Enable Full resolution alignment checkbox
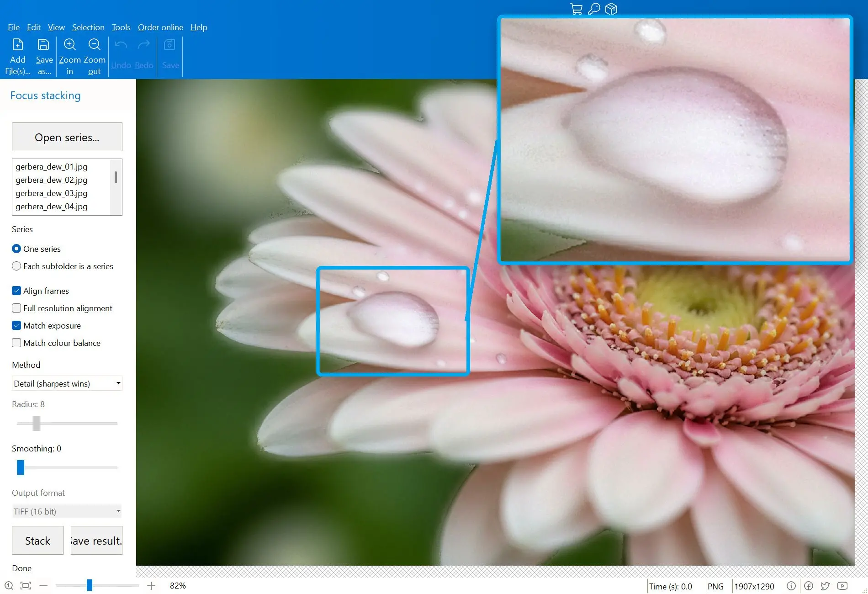The image size is (868, 594). coord(16,308)
